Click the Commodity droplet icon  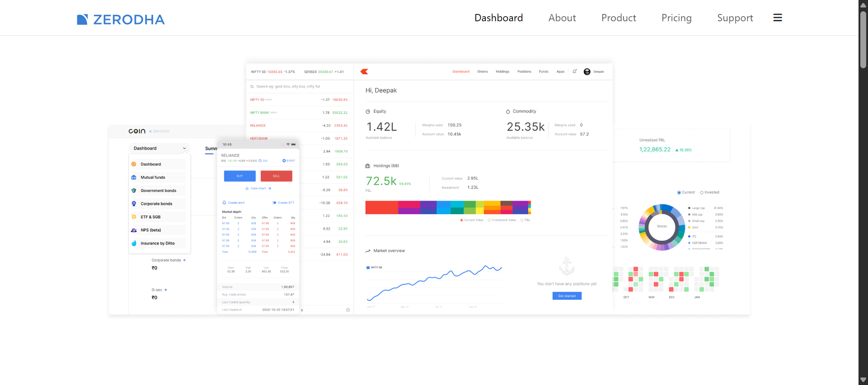click(x=508, y=111)
